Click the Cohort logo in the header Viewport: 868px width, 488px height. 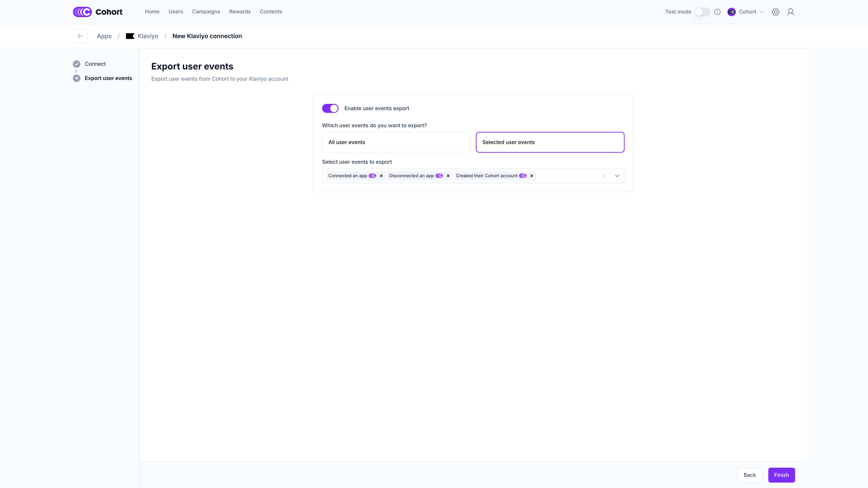(x=97, y=12)
